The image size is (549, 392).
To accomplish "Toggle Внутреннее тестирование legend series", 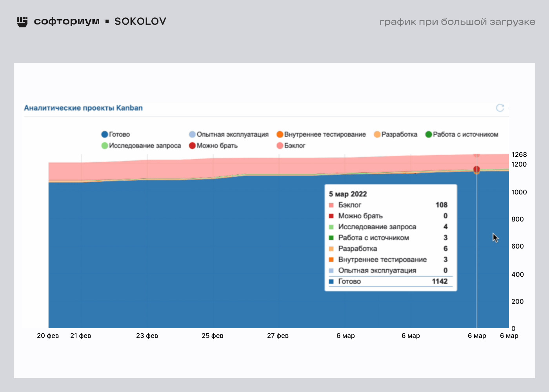I will coord(321,134).
